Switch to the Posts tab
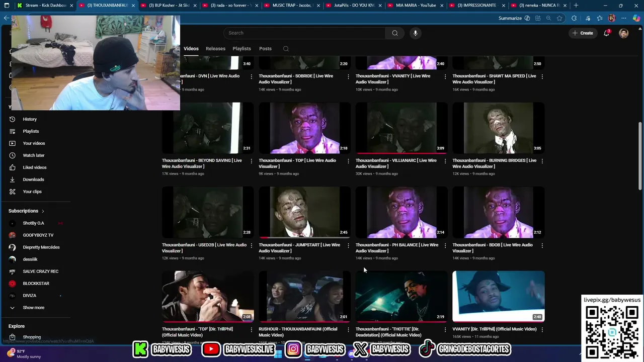The height and width of the screenshot is (362, 644). [x=265, y=49]
